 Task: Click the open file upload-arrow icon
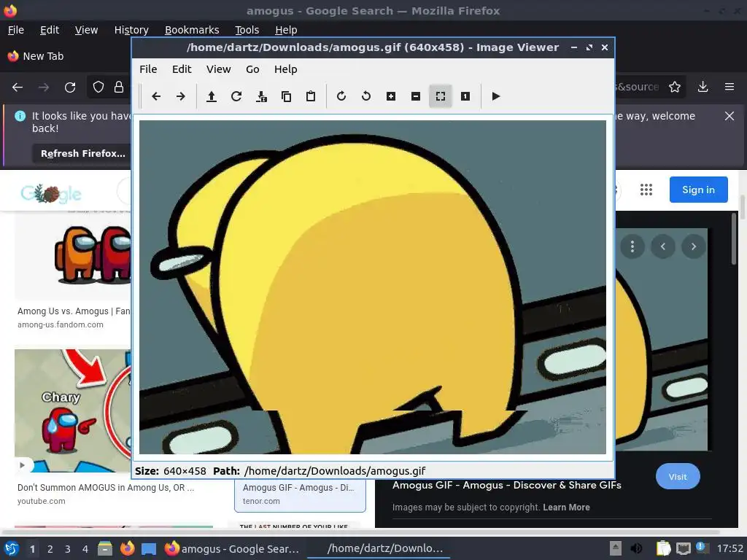coord(212,97)
